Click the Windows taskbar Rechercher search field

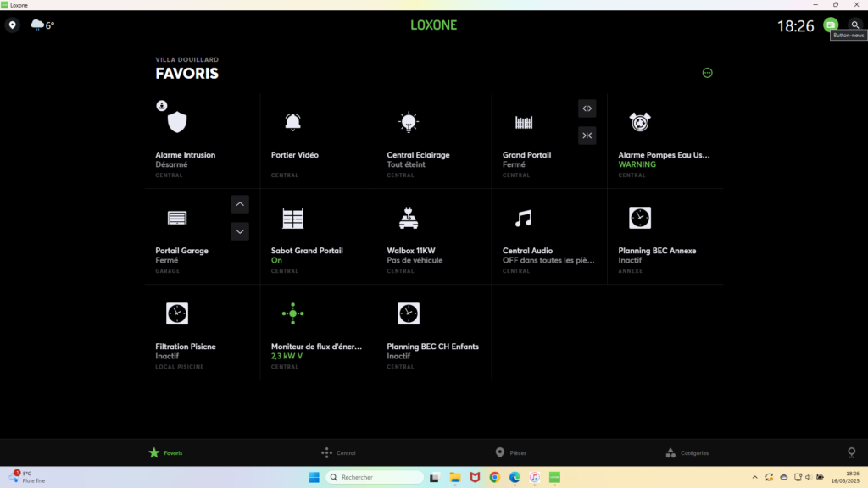377,477
